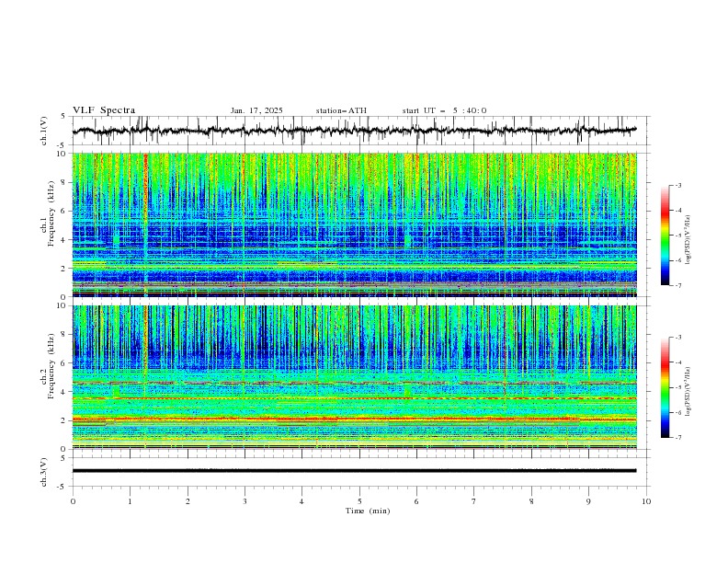The image size is (728, 563).
Task: Select the date text "Jan. 17, 2025"
Action: pos(256,110)
